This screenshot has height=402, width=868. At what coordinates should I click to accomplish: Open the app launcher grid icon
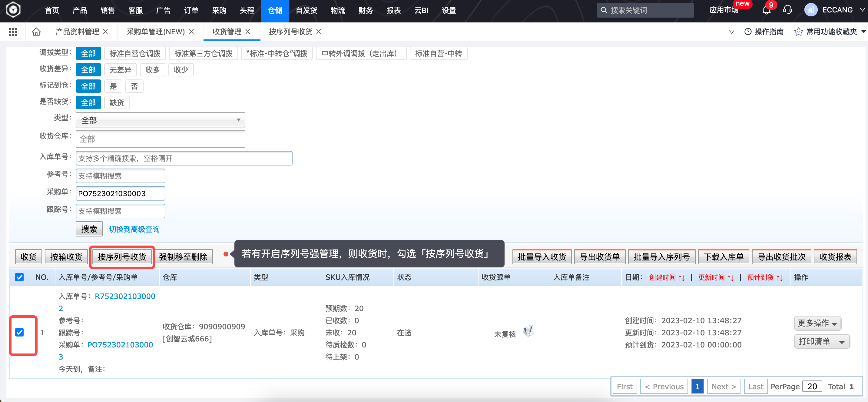(12, 31)
